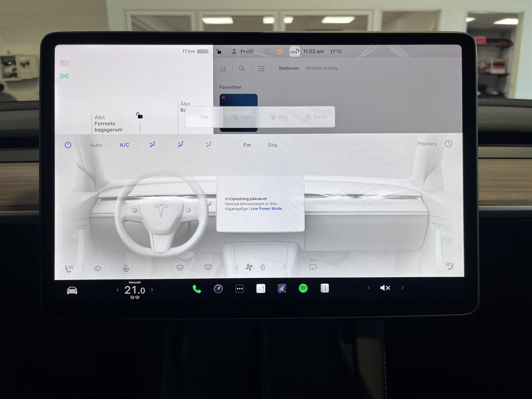Toggle steering wheel heating icon
Screen dimensions: 532x399
pos(126,268)
